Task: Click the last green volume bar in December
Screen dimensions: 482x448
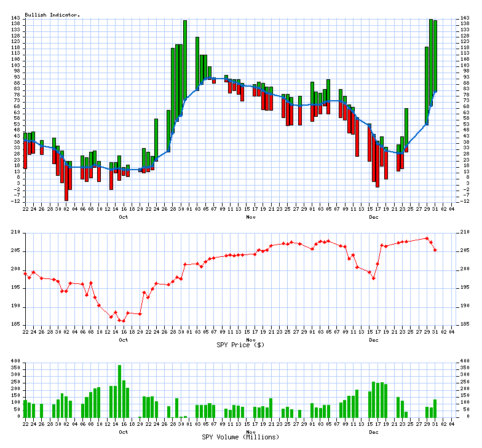Action: 435,408
